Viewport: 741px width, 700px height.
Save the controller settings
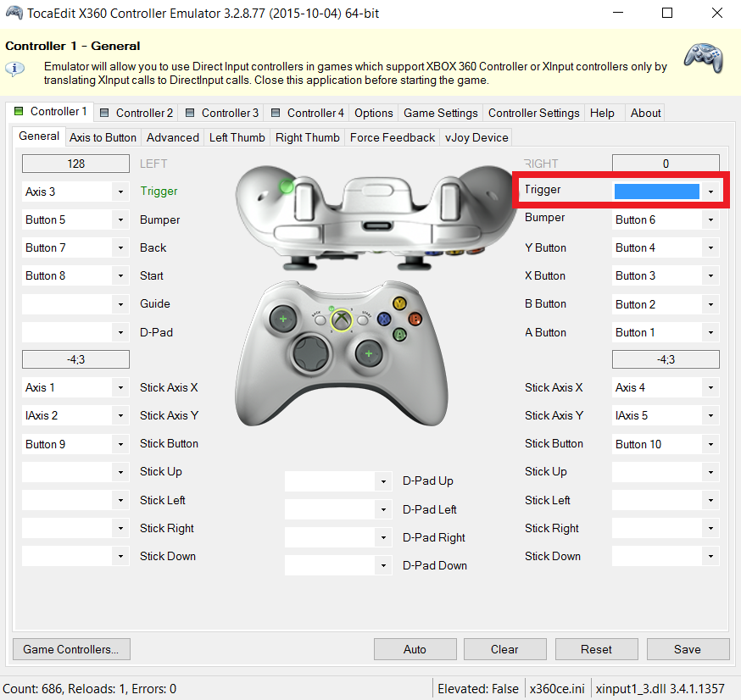pyautogui.click(x=688, y=649)
